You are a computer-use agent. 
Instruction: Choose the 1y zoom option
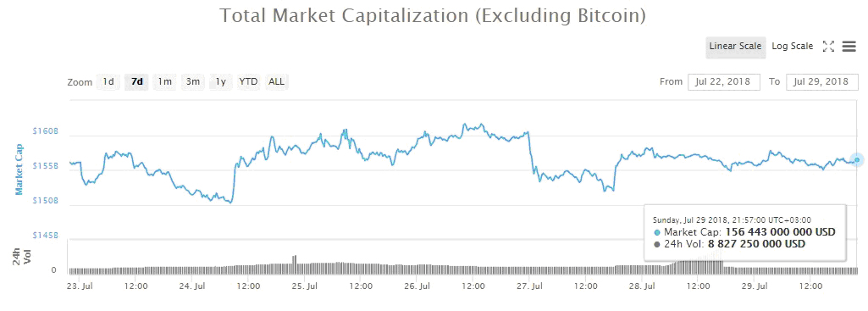click(x=220, y=82)
